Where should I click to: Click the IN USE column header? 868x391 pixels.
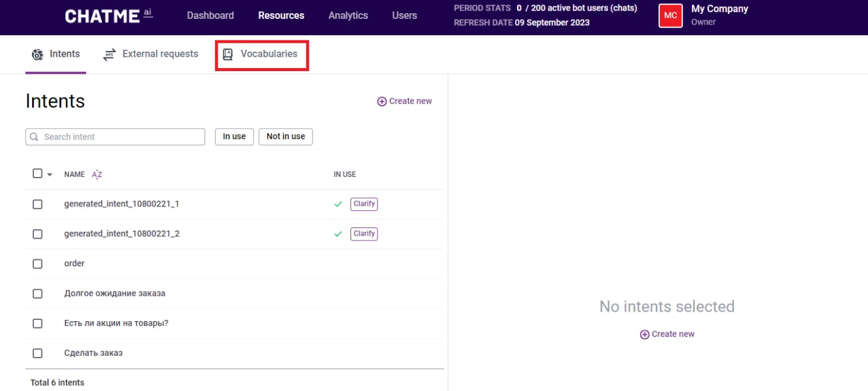[345, 174]
